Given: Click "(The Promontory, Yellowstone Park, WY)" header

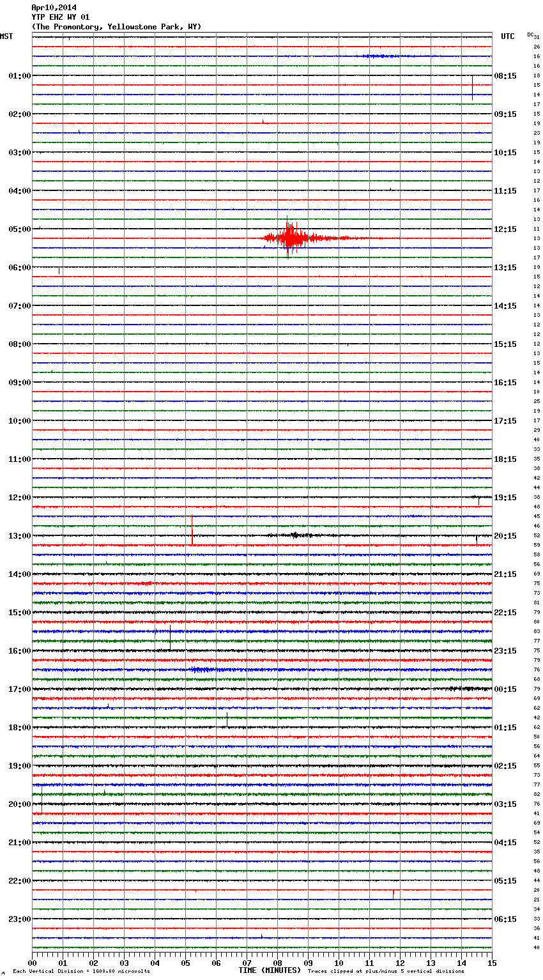Looking at the screenshot, I should coord(116,27).
